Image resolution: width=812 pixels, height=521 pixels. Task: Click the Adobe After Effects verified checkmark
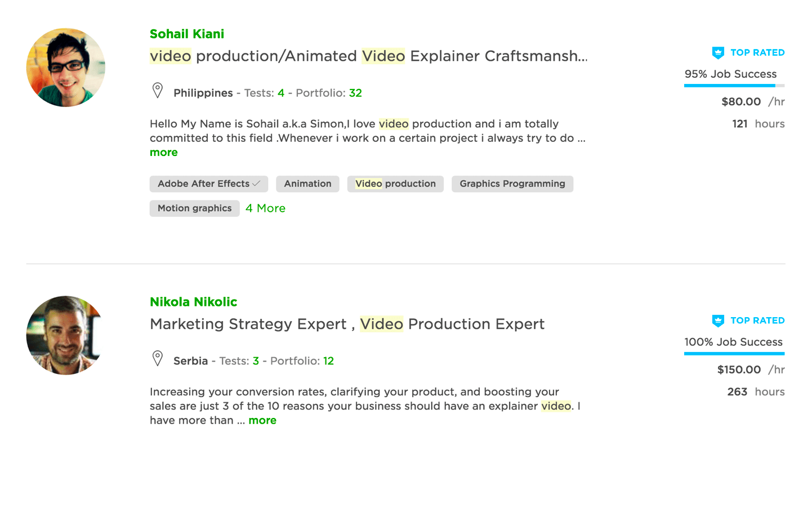click(257, 184)
